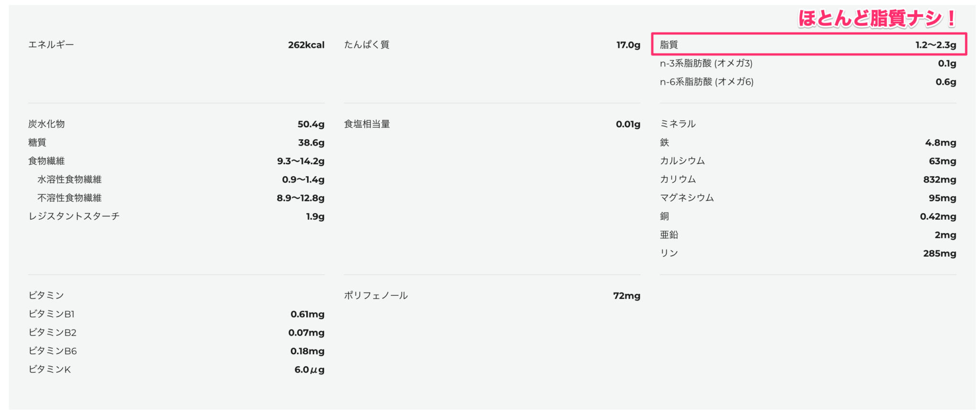
Task: Select the 38.6g 糖質 value
Action: tap(311, 143)
